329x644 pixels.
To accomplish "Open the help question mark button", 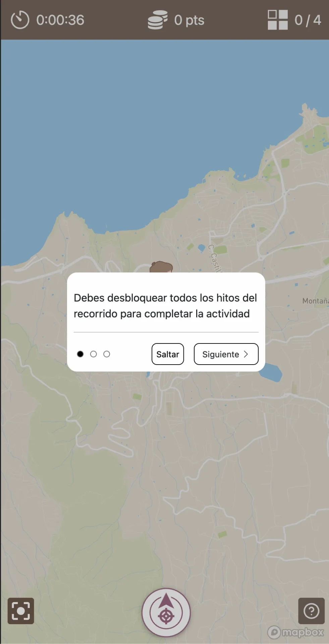I will [311, 611].
